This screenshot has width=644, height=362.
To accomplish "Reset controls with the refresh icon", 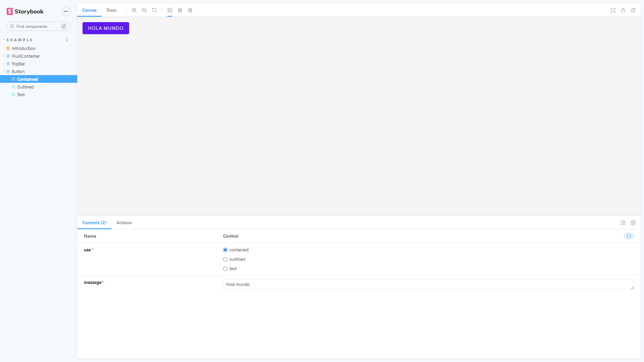I will point(629,236).
